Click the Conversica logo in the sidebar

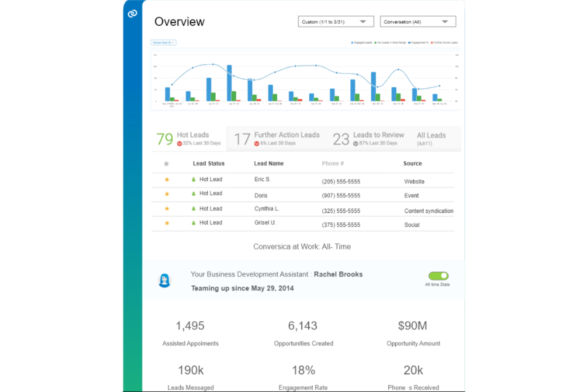pyautogui.click(x=132, y=14)
